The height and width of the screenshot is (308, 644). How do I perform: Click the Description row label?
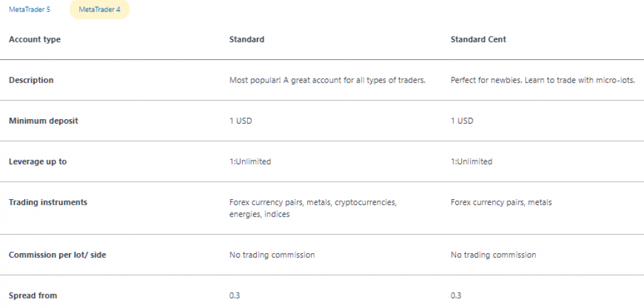click(x=31, y=80)
